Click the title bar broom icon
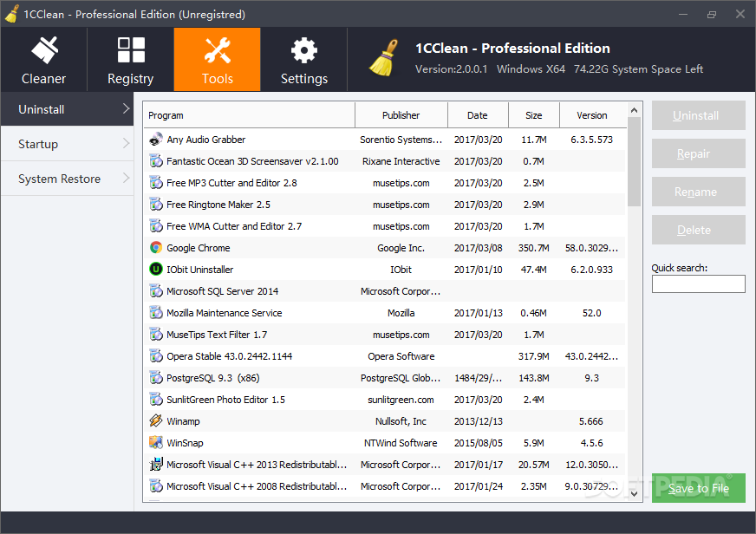 12,14
